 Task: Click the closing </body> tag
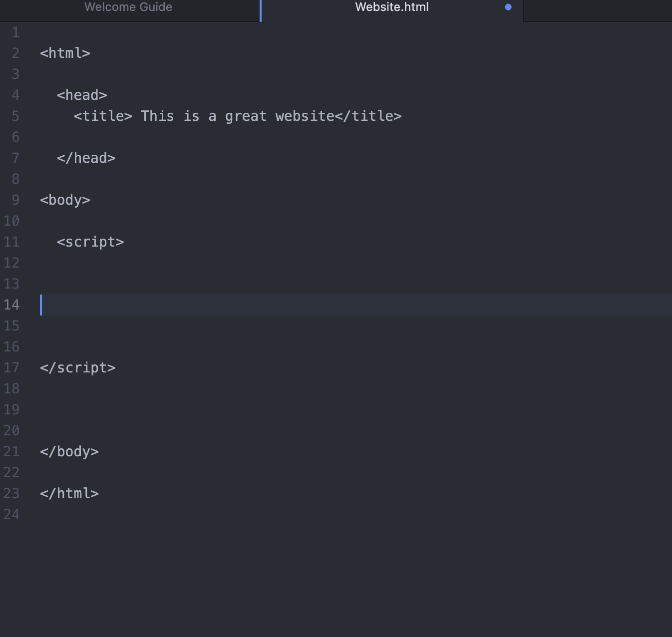click(x=69, y=452)
